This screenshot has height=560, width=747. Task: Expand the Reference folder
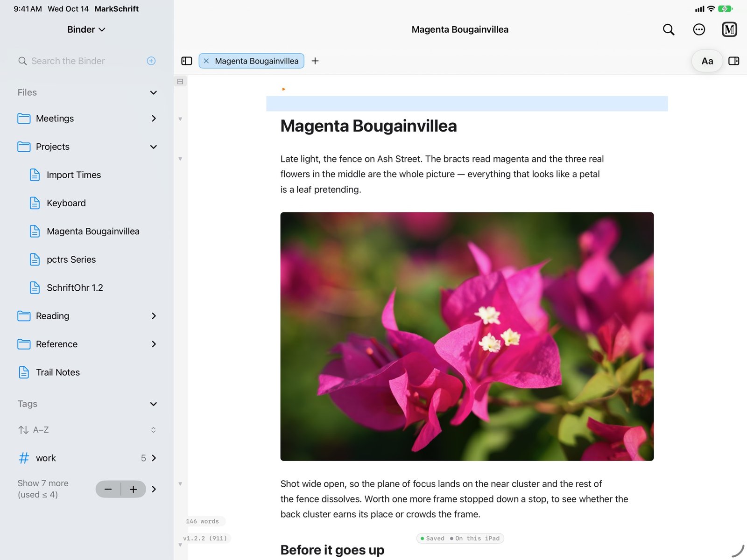point(153,344)
